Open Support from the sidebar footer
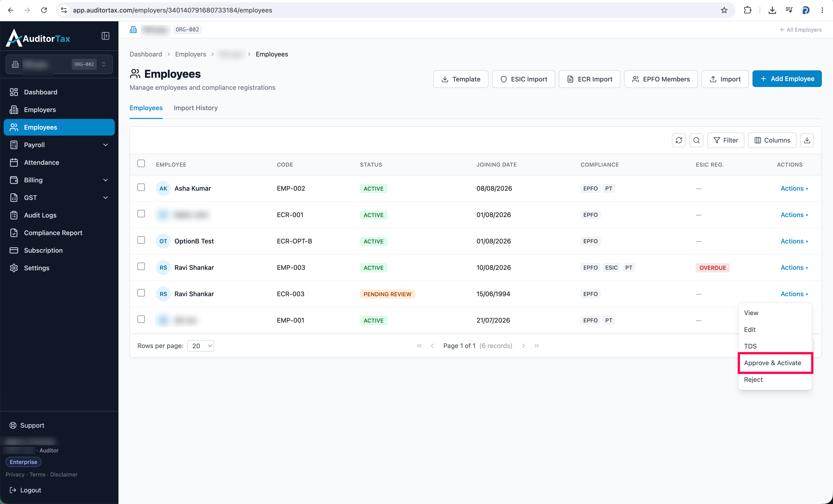 [27, 425]
